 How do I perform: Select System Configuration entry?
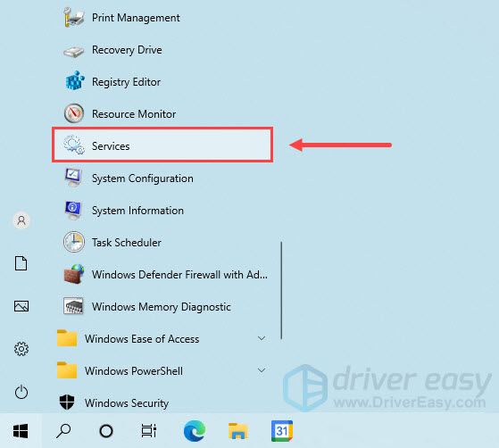162,178
